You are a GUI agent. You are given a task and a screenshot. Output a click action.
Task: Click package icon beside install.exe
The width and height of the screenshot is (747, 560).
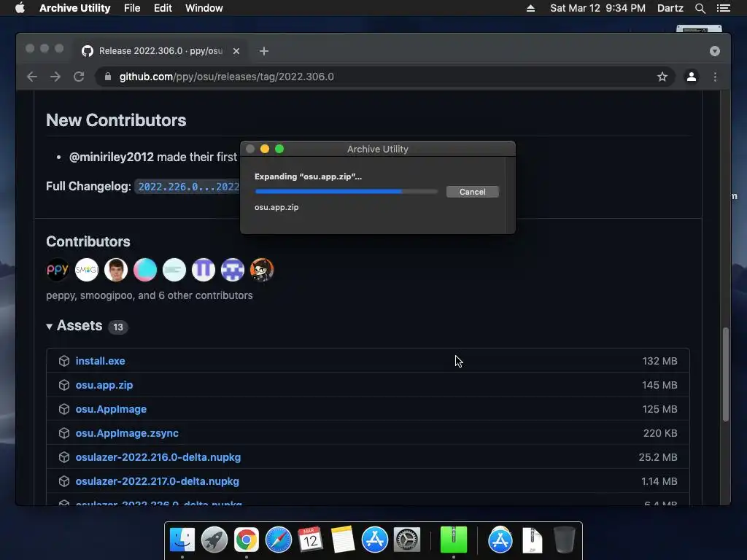[64, 361]
